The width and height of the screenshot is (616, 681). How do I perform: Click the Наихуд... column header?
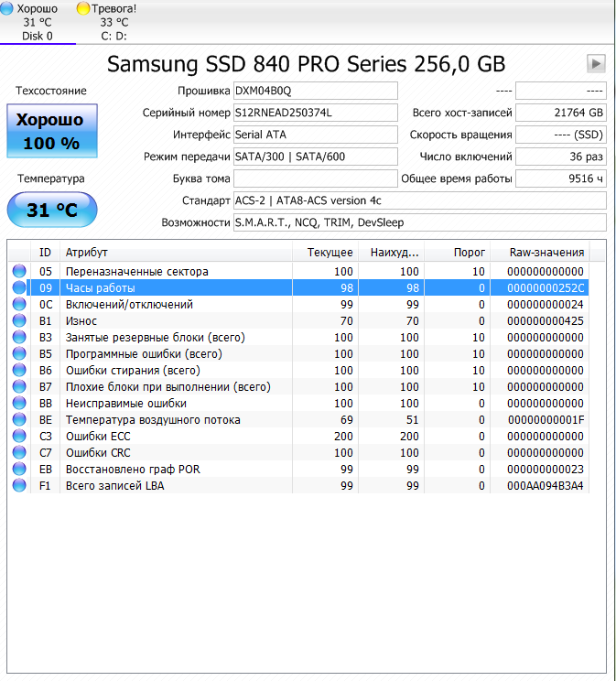coord(392,253)
